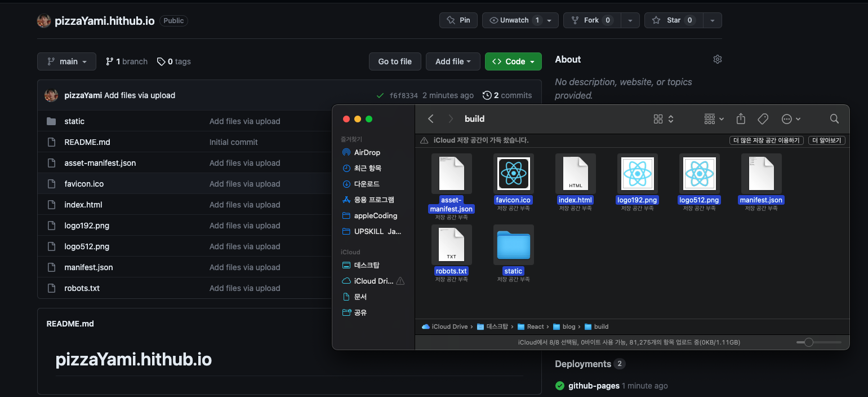The image size is (868, 397).
Task: Select the static folder icon in Finder
Action: point(514,245)
